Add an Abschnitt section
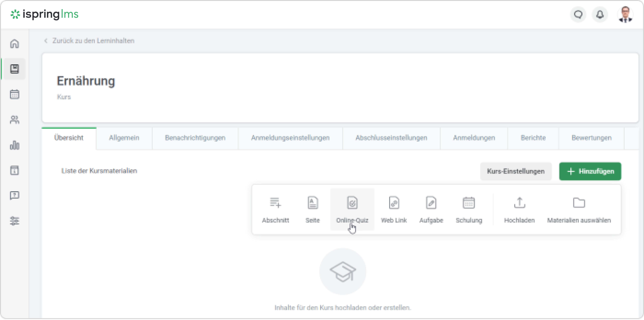This screenshot has width=644, height=320. click(275, 209)
